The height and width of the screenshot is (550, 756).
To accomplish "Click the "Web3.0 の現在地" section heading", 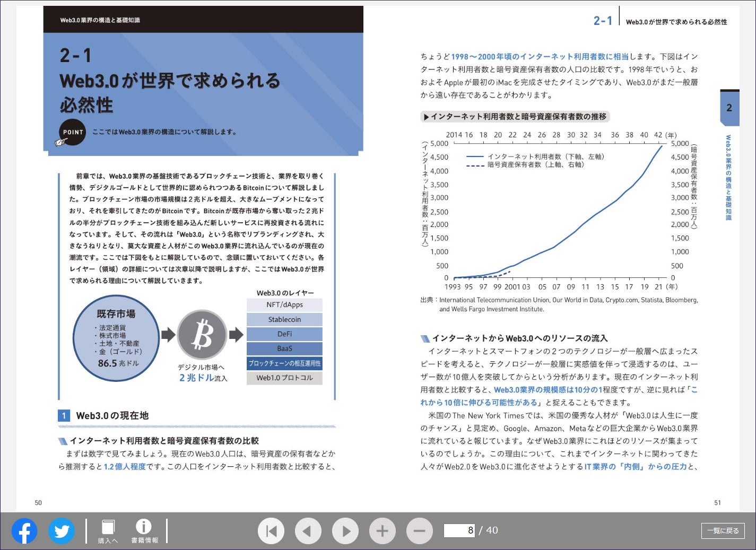I will click(112, 416).
